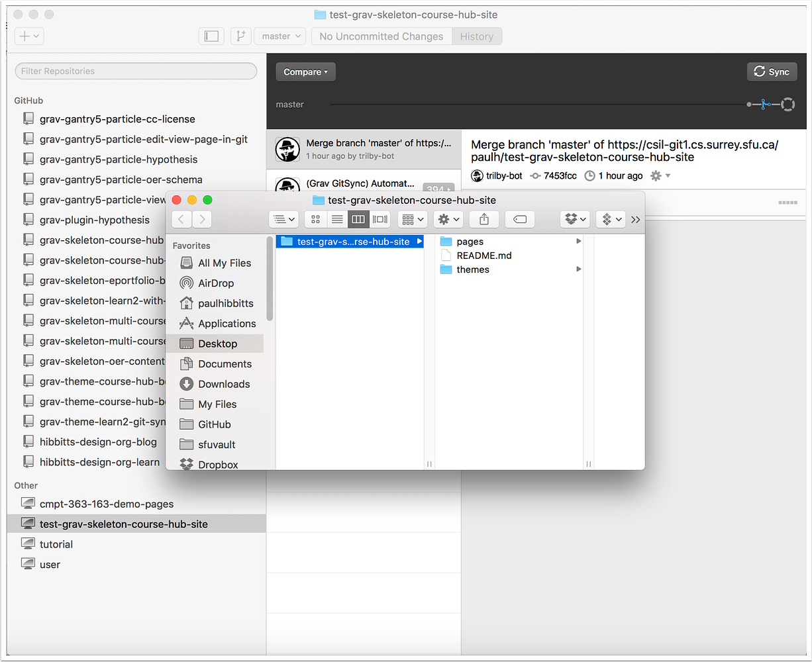Screen dimensions: 812x662
Task: Switch to the History tab
Action: [477, 36]
